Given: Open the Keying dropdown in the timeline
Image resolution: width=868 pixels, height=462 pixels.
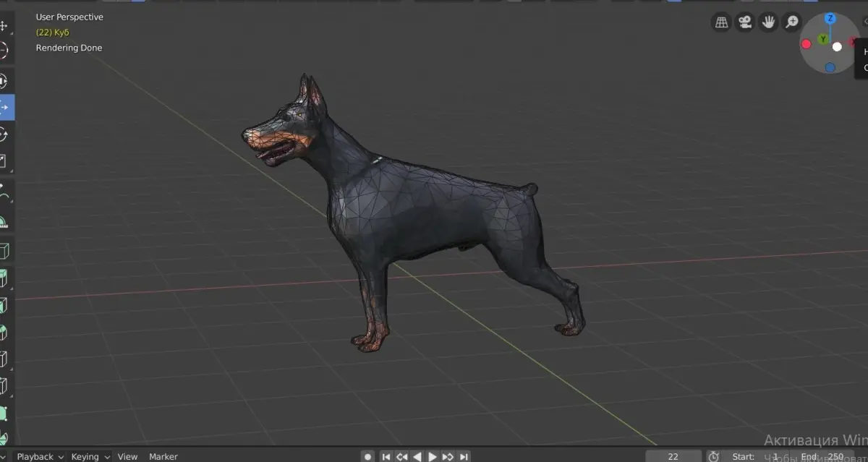Looking at the screenshot, I should tap(90, 456).
